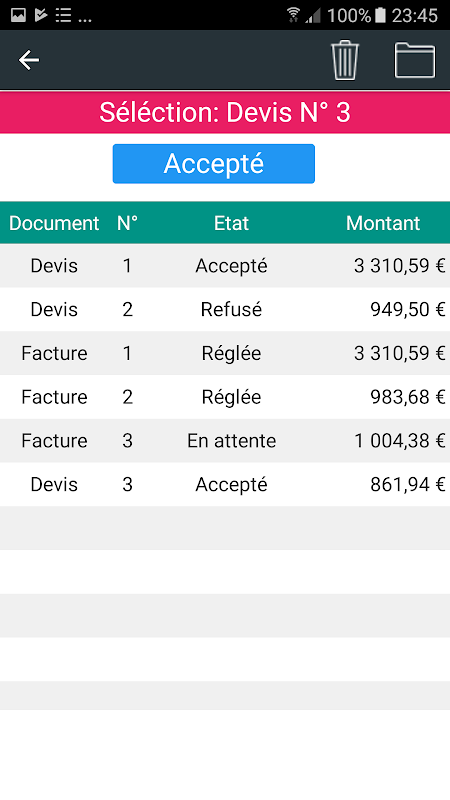The width and height of the screenshot is (450, 800).
Task: Select the Facture 983,68 € row
Action: click(225, 397)
